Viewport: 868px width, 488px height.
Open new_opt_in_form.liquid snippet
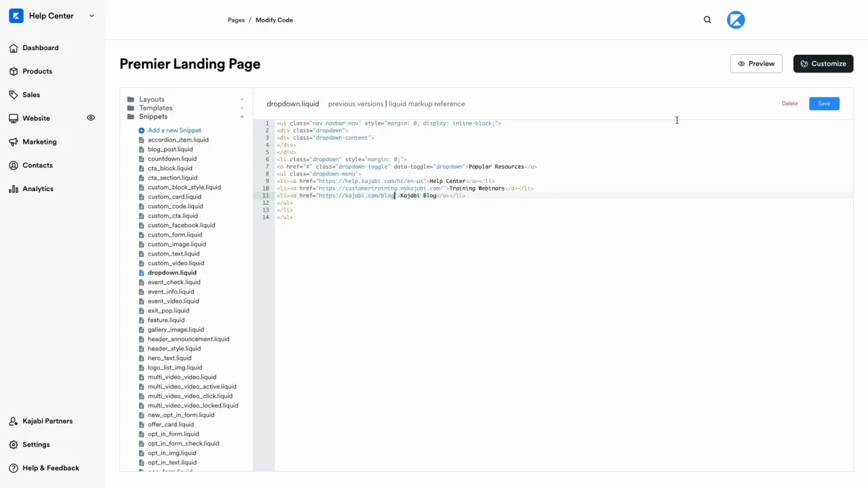[x=181, y=415]
